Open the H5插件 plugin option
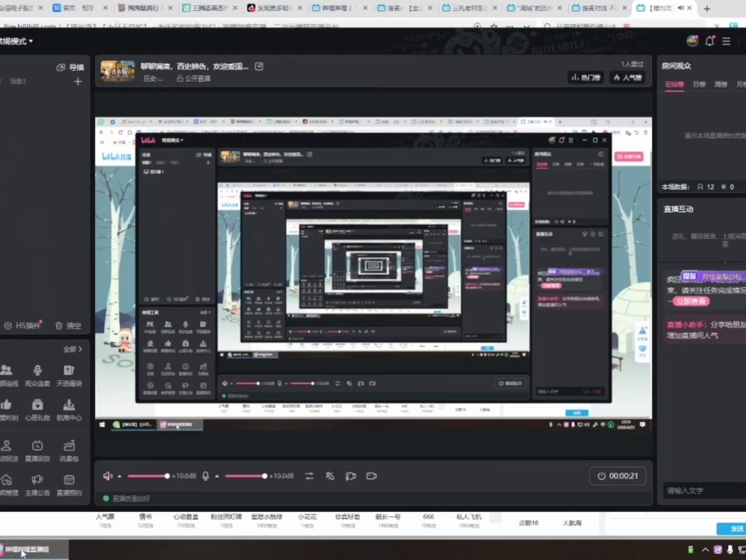 (23, 326)
